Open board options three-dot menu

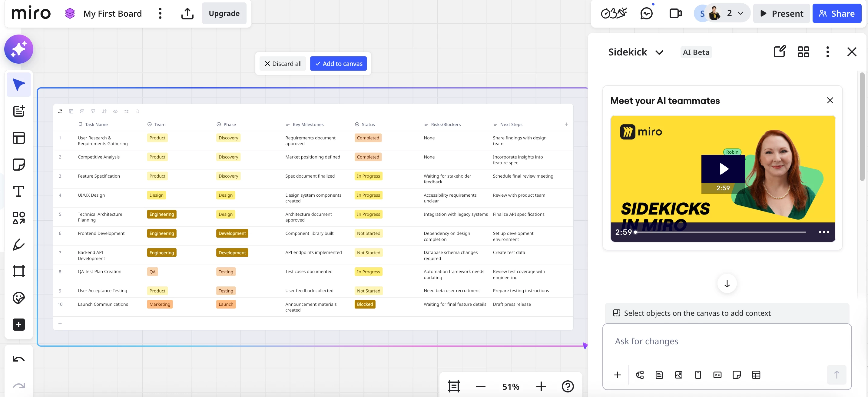(x=160, y=14)
